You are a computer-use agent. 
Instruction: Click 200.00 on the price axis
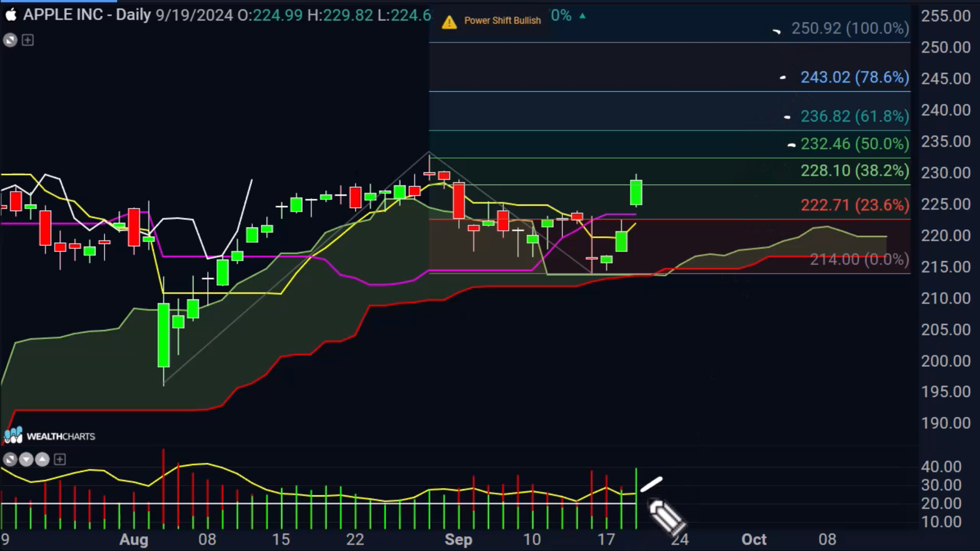[945, 361]
